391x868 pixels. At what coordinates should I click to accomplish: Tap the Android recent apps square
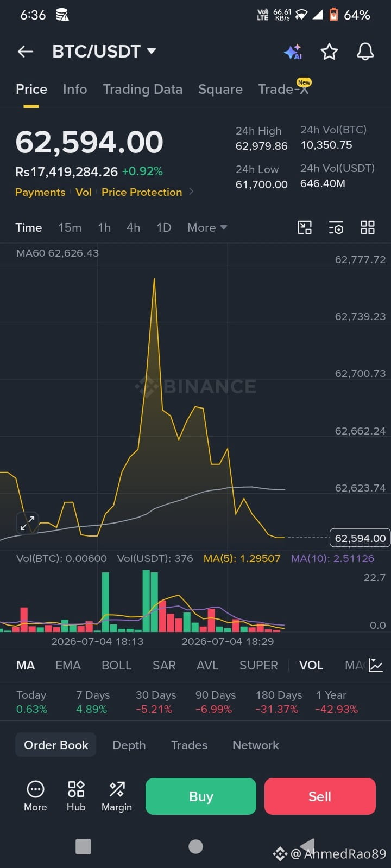point(83,846)
